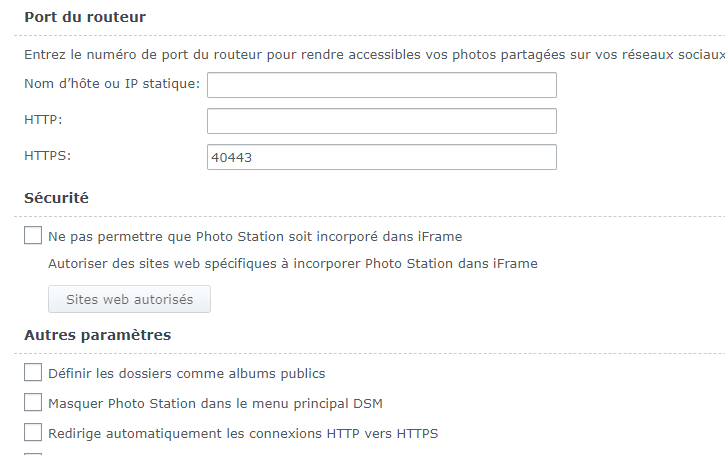The height and width of the screenshot is (455, 725).
Task: Toggle the HTTP to HTTPS redirect checkbox
Action: pyautogui.click(x=33, y=433)
